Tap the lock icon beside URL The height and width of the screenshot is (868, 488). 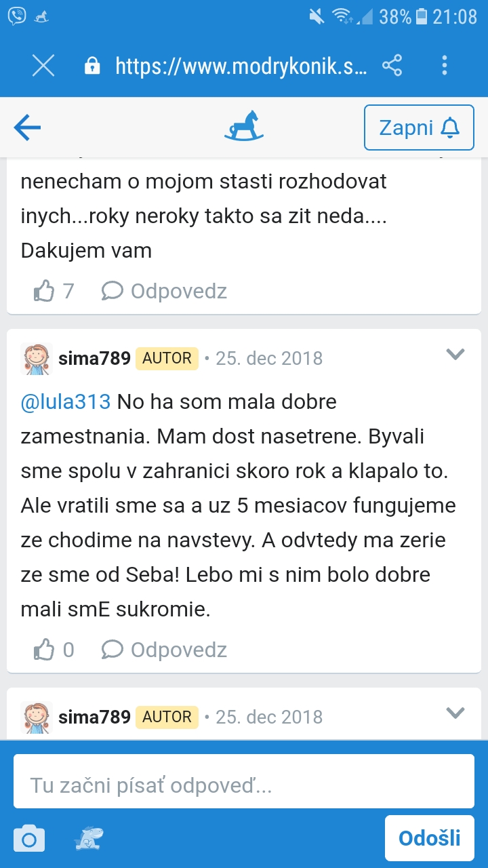tap(91, 66)
